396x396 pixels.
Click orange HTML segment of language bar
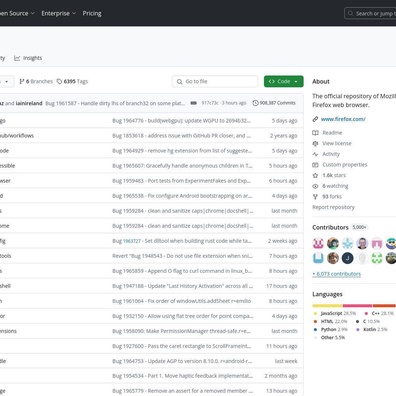384,306
